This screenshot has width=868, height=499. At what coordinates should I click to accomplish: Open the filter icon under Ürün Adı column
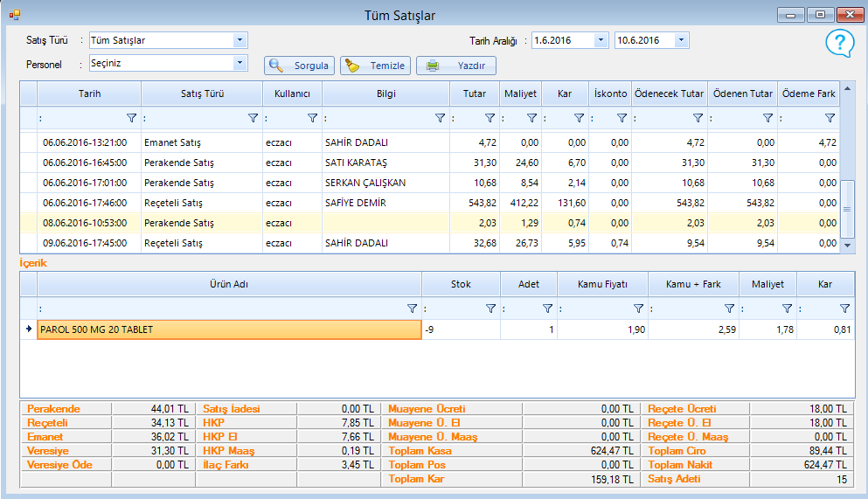pos(413,308)
